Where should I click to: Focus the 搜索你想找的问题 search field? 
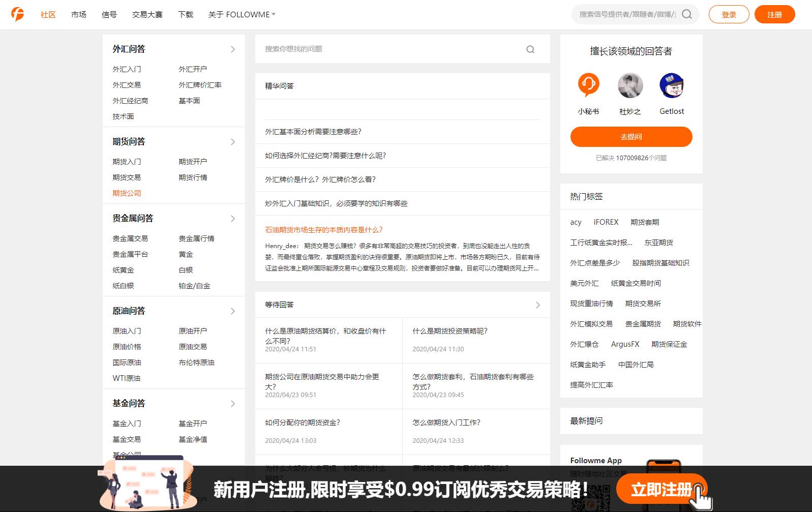click(x=392, y=49)
